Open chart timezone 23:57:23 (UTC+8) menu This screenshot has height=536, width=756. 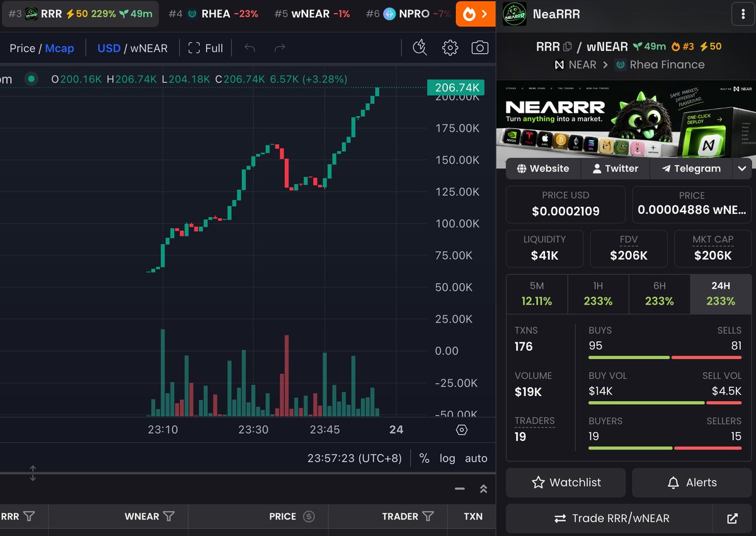pos(355,458)
